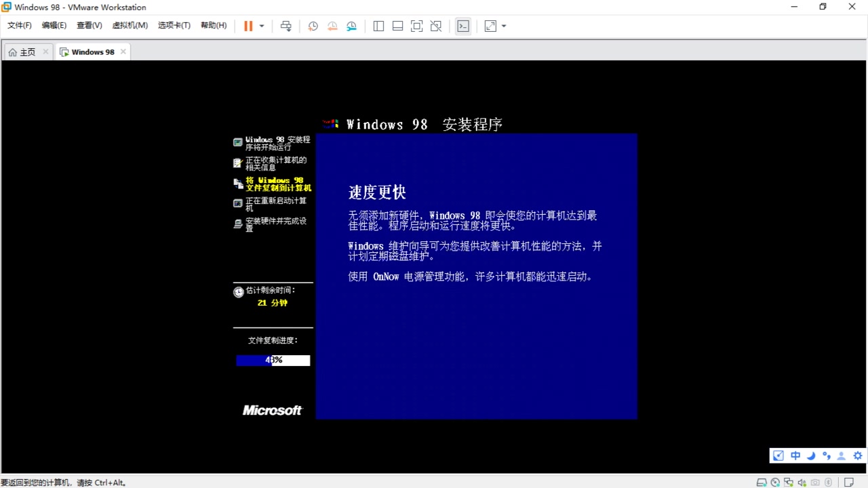
Task: Exit Unity or disable console view icon
Action: point(436,26)
